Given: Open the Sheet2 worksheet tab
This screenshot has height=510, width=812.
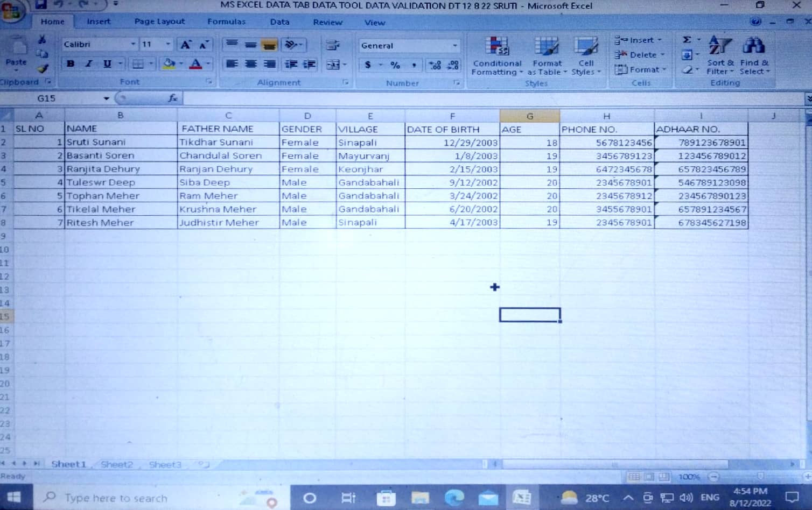Looking at the screenshot, I should click(x=116, y=464).
